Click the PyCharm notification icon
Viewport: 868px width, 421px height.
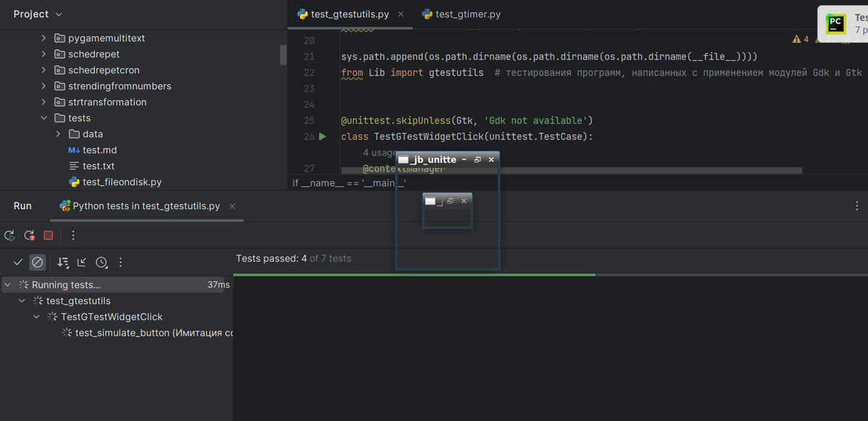tap(835, 23)
